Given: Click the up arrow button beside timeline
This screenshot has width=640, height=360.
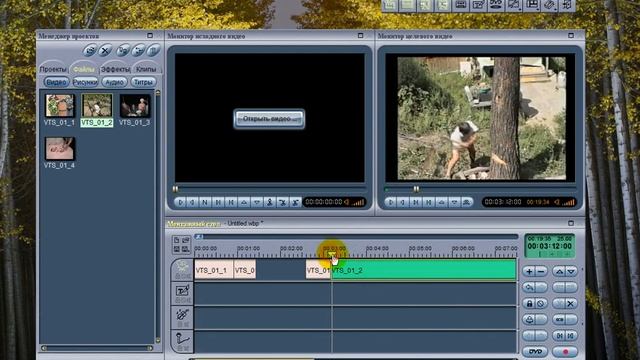Looking at the screenshot, I should (559, 271).
